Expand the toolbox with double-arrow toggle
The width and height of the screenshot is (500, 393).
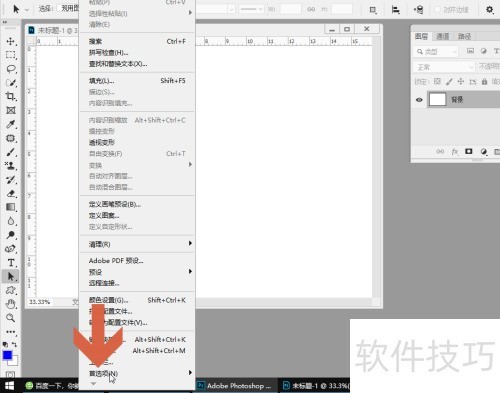click(x=5, y=22)
